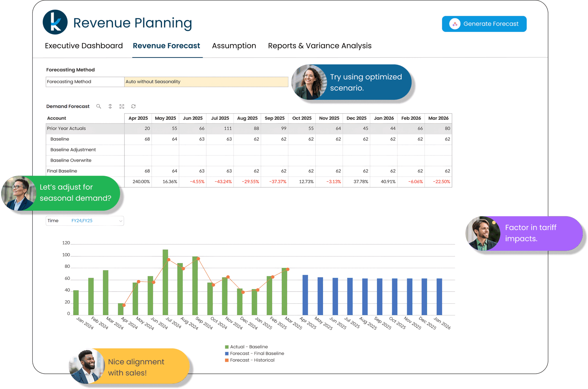
Task: Switch to the Executive Dashboard tab
Action: click(84, 45)
